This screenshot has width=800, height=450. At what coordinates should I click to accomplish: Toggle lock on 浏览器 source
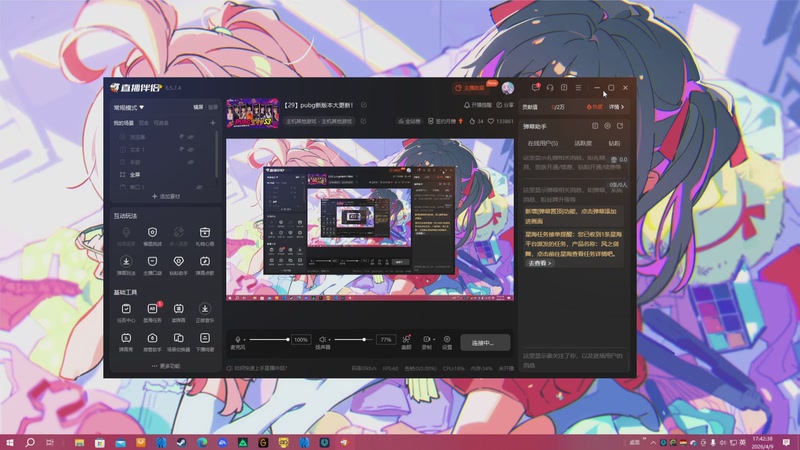(x=181, y=137)
